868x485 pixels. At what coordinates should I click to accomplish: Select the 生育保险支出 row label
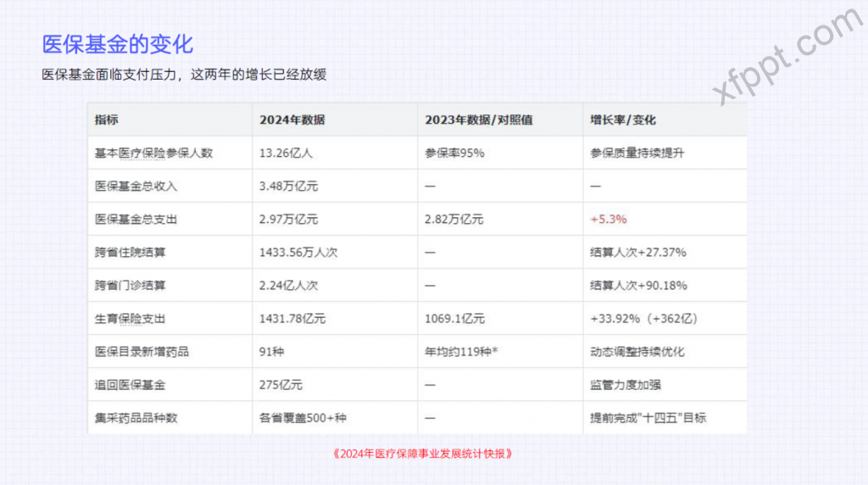[x=130, y=319]
